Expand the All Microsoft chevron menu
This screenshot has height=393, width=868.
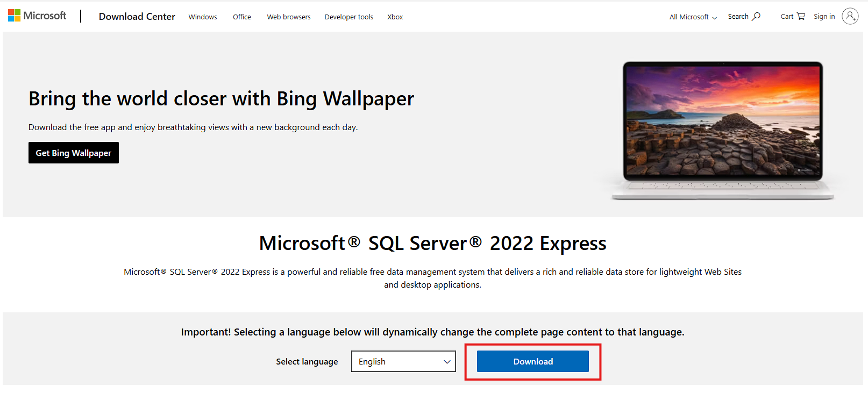[x=714, y=18]
